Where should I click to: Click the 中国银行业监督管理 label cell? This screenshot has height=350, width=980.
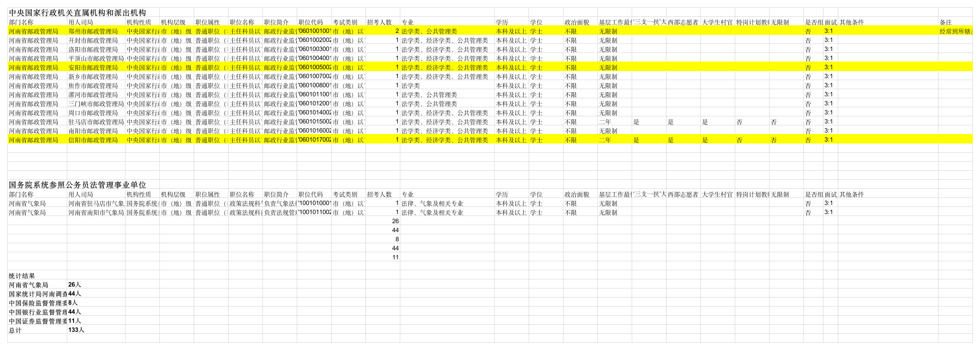click(x=37, y=312)
